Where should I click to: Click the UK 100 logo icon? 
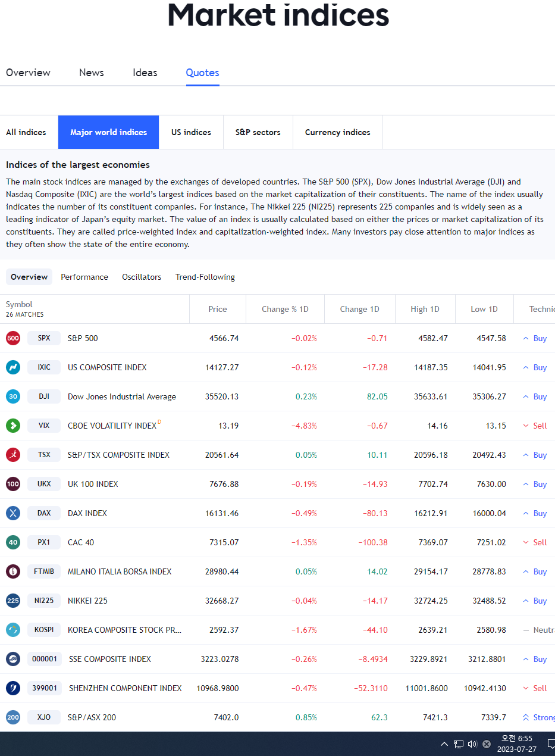[13, 484]
